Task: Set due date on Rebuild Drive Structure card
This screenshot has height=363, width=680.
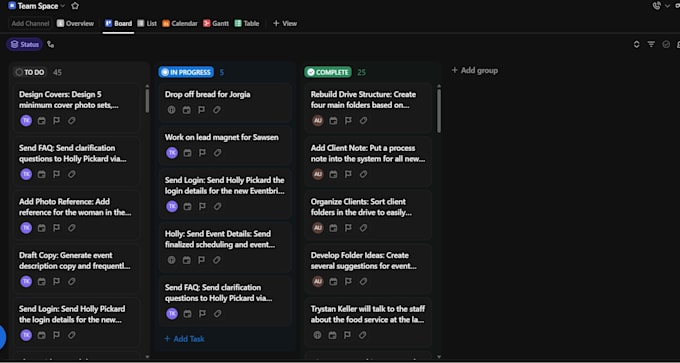Action: coord(333,121)
